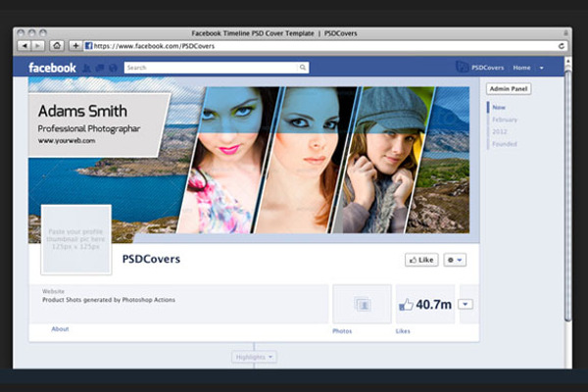Click the PSDCovers page title

click(x=151, y=259)
